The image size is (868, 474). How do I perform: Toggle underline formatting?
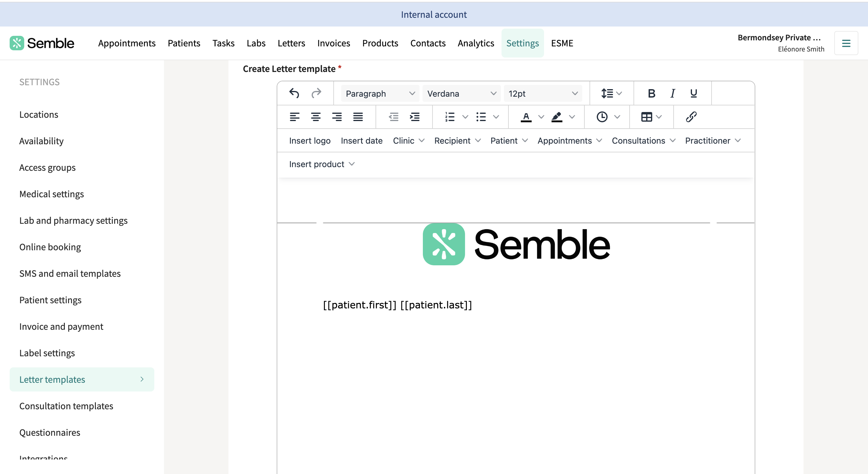(693, 93)
